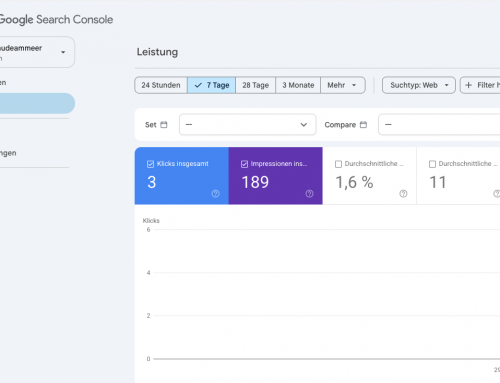The height and width of the screenshot is (383, 500).
Task: Click the calendar icon next to Set
Action: point(164,125)
